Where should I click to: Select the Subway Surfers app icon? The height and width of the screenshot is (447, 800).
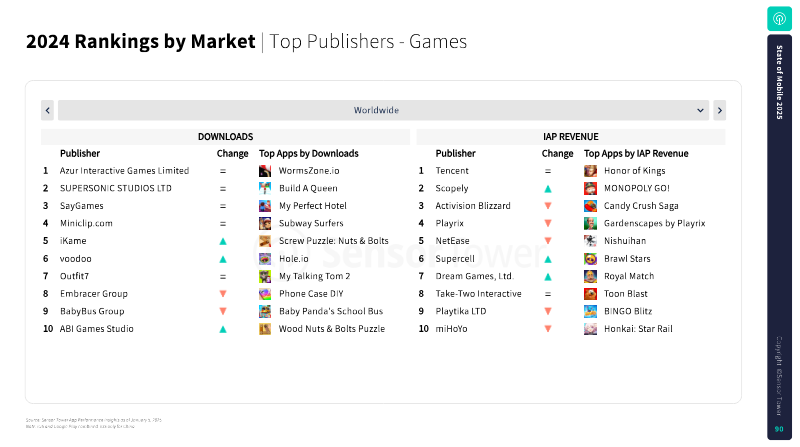(x=265, y=224)
